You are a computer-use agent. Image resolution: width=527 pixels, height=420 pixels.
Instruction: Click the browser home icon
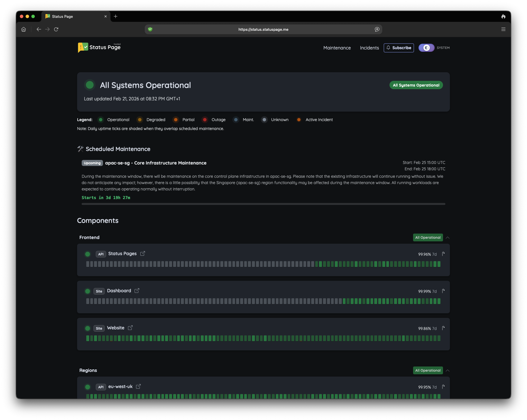coord(24,29)
